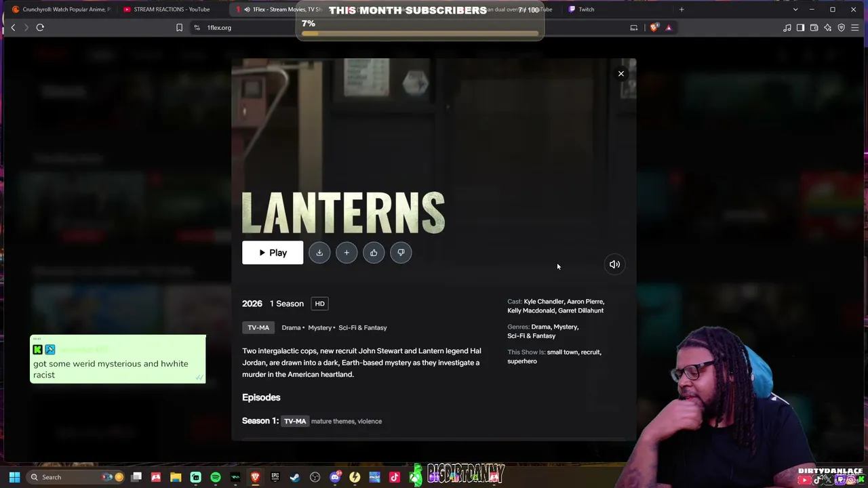Mute the trailer audio with the speaker icon
Viewport: 868px width, 488px height.
[x=614, y=264]
